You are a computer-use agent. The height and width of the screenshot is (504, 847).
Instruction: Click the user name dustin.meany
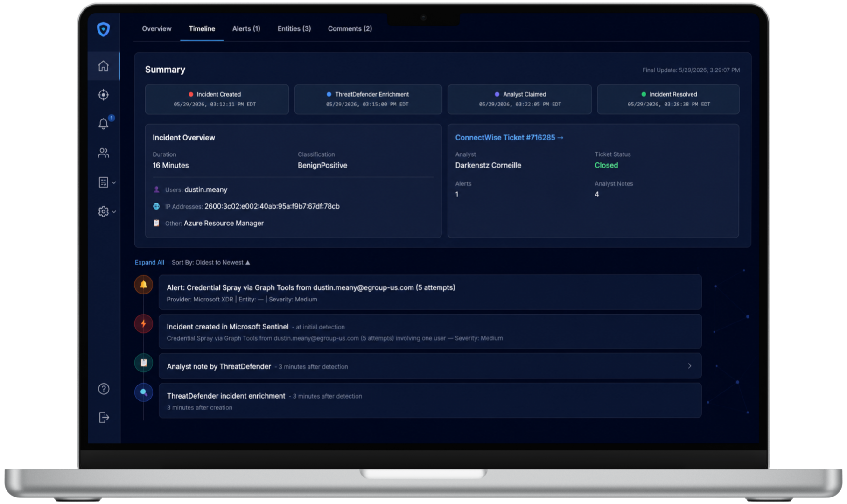[x=206, y=189]
